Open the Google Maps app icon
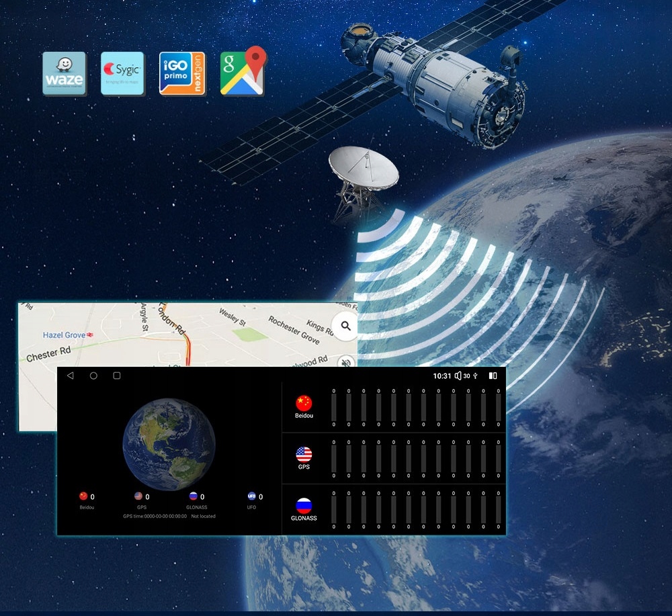The width and height of the screenshot is (672, 616). pos(243,71)
